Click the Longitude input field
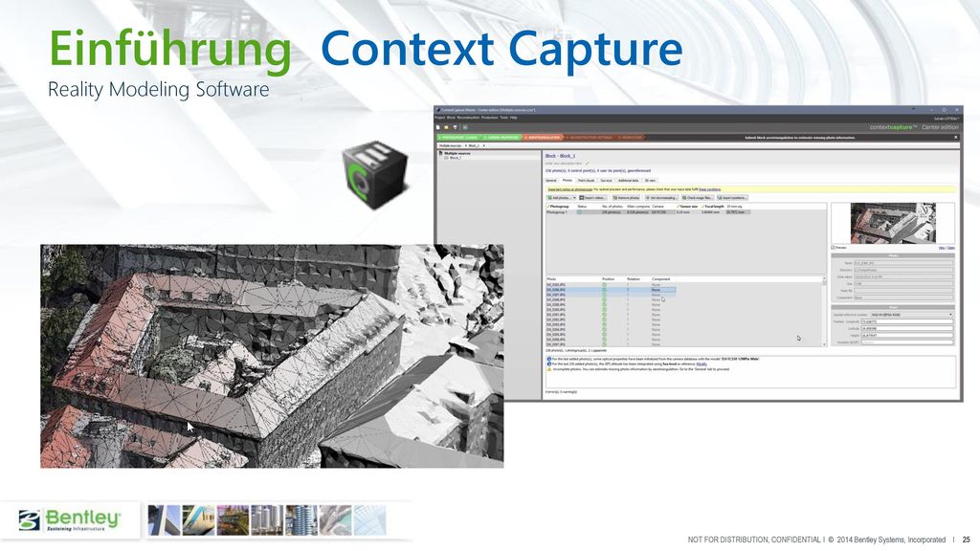The image size is (980, 551). (x=907, y=321)
